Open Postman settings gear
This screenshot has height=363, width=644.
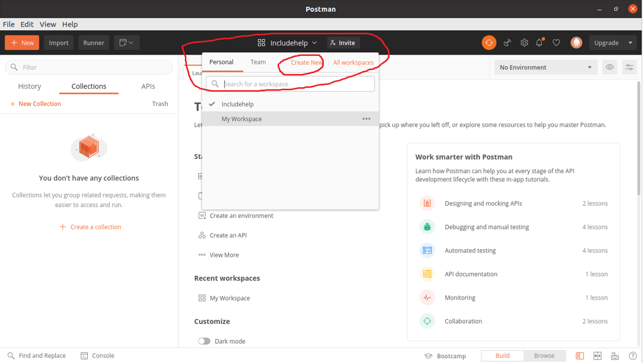[524, 43]
